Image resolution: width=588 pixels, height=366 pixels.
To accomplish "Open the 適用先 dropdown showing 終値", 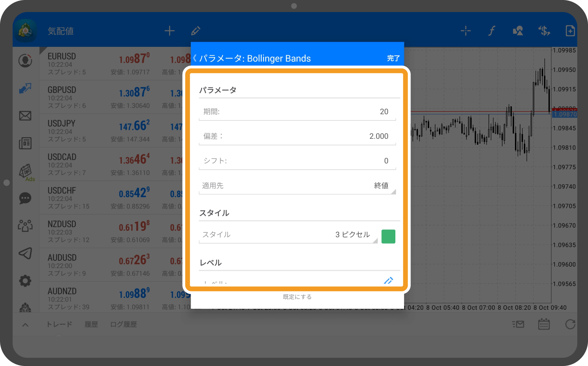I will (x=297, y=186).
